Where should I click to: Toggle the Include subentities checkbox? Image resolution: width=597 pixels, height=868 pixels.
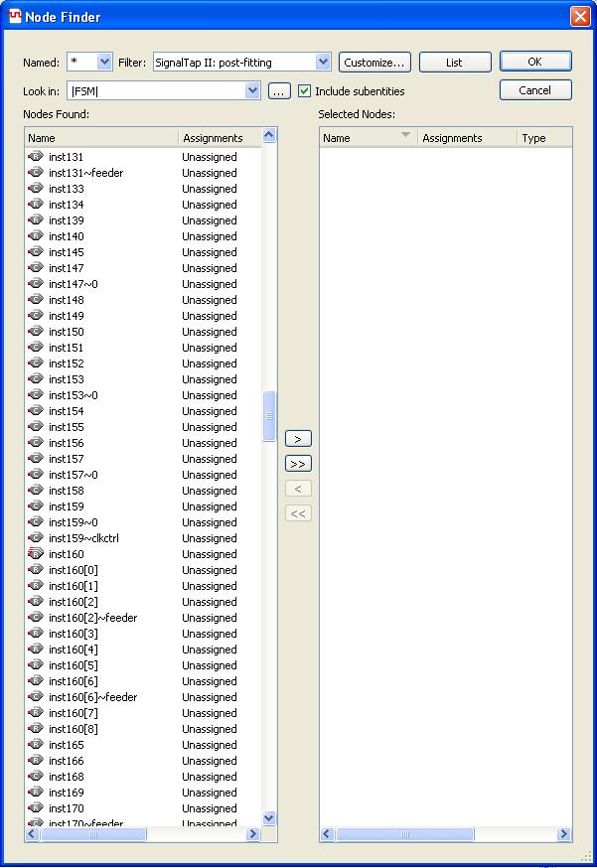pos(305,91)
